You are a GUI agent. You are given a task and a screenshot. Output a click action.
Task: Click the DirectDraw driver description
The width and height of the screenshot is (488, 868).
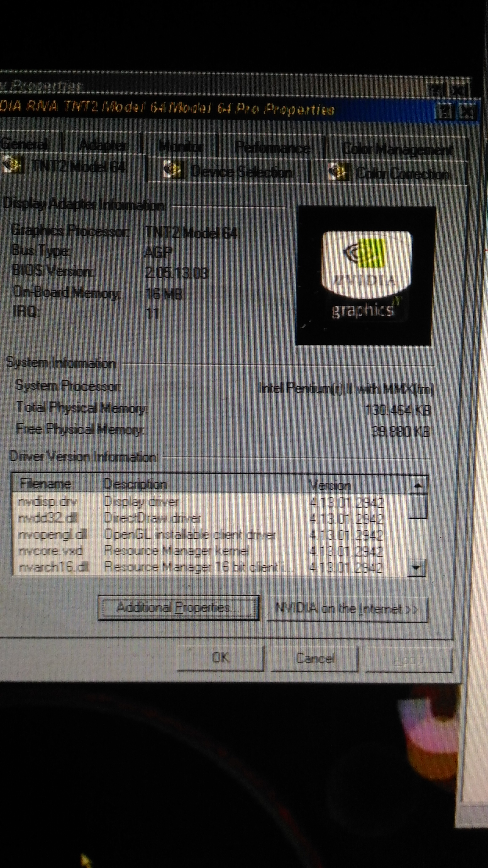[152, 518]
